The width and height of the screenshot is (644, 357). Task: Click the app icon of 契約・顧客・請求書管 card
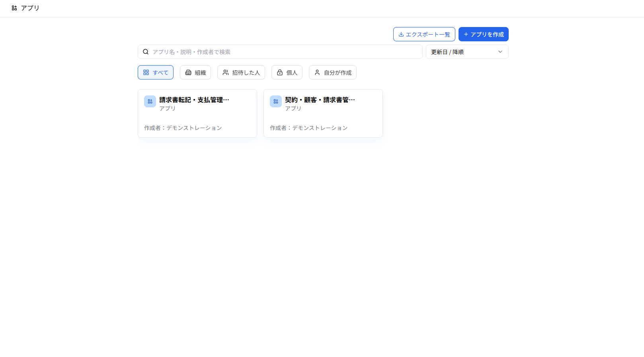coord(276,101)
